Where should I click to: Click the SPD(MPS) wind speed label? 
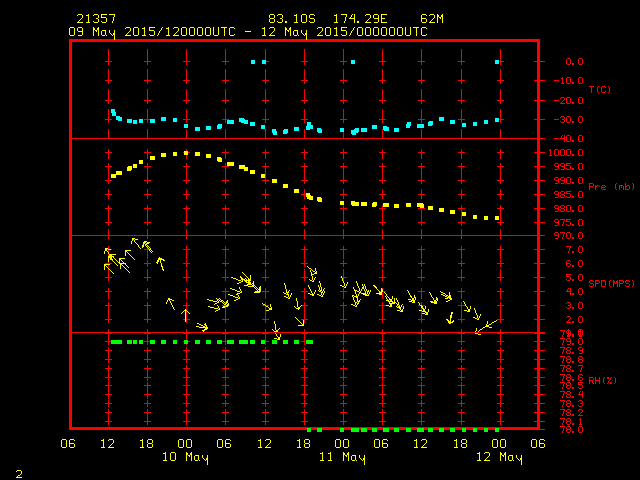(611, 283)
